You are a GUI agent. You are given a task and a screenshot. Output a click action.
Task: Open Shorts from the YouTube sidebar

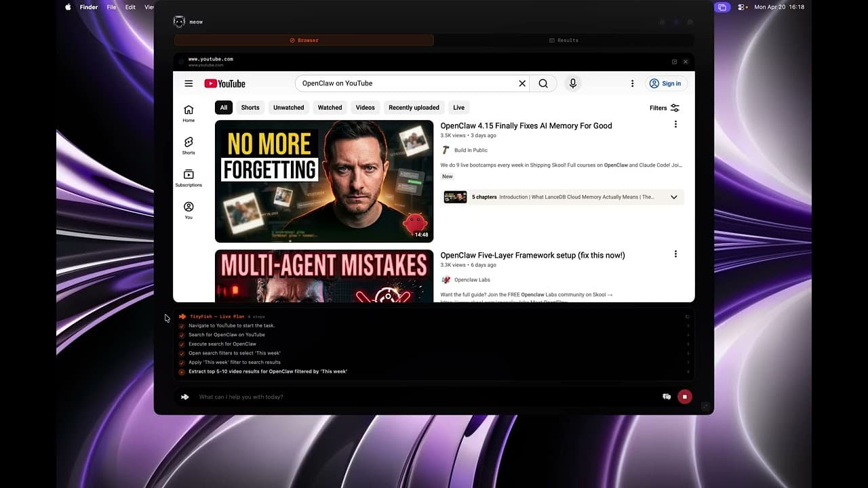point(189,146)
